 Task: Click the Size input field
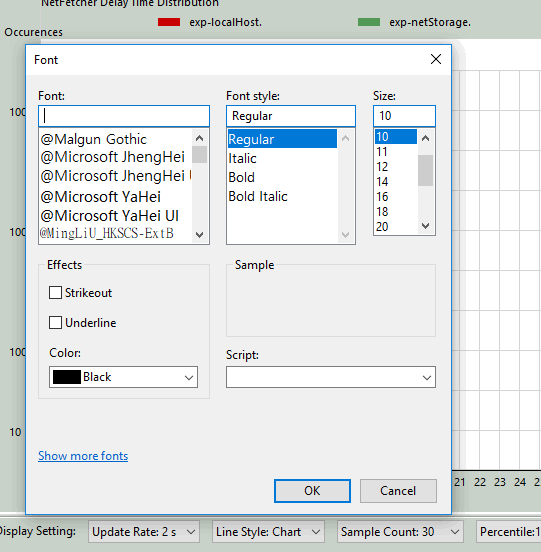(x=404, y=116)
